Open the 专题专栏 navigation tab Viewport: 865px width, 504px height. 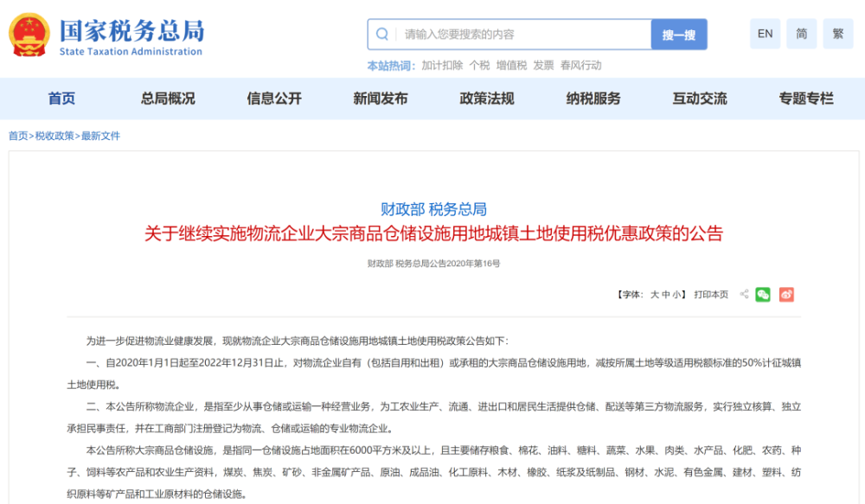pyautogui.click(x=806, y=99)
